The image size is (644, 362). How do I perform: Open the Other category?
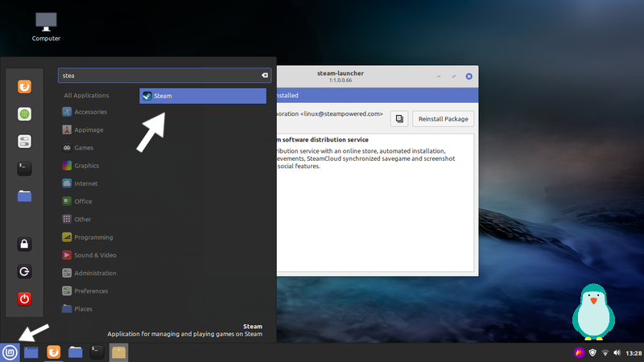76,219
